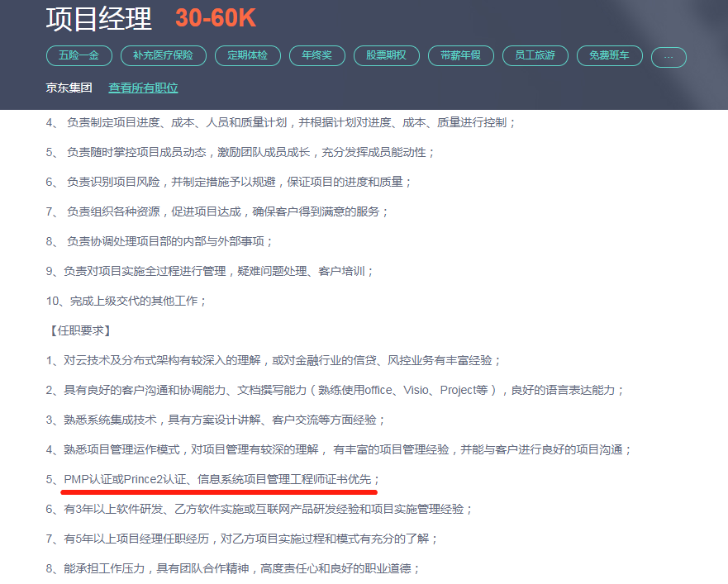Select the 员工旅游 benefit tag

pos(535,56)
